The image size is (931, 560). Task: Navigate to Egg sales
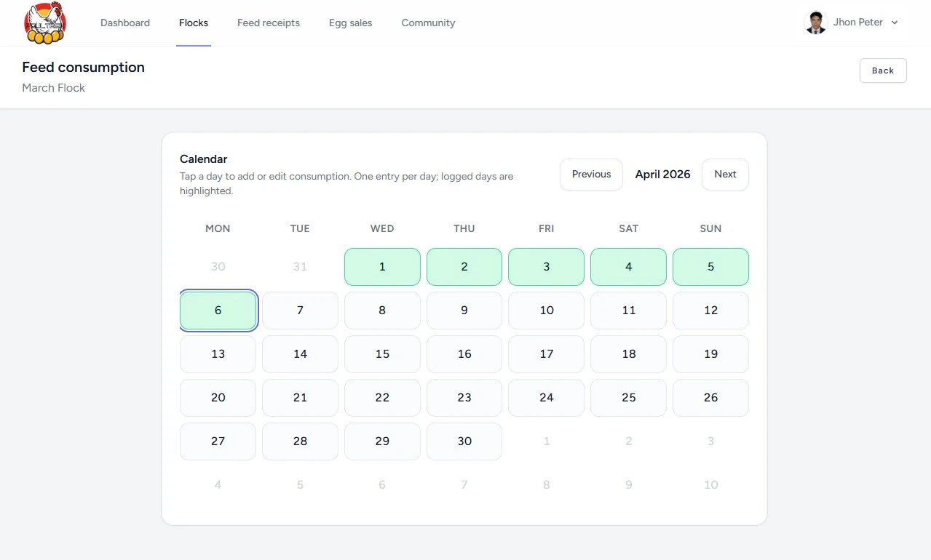(x=350, y=23)
